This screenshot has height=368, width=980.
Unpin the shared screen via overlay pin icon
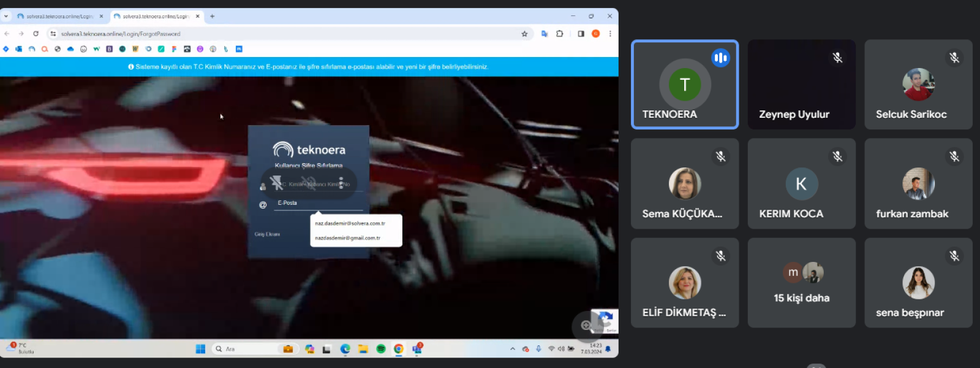276,183
